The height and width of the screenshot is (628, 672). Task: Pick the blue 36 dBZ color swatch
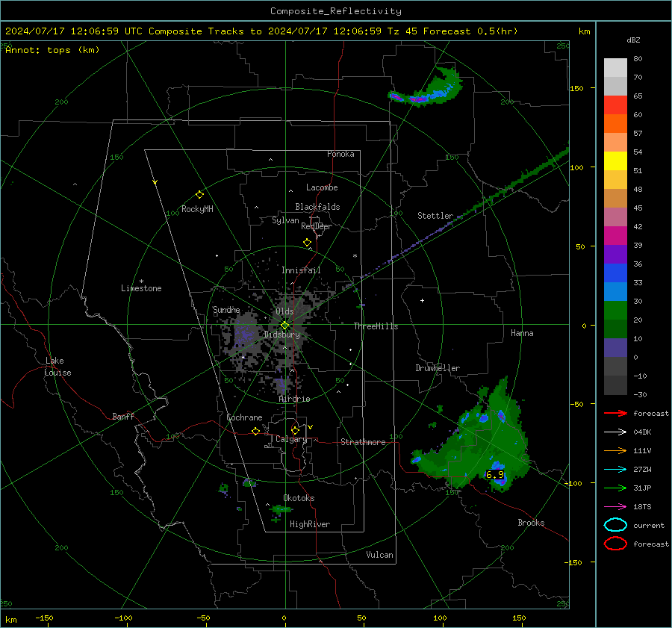pos(615,273)
